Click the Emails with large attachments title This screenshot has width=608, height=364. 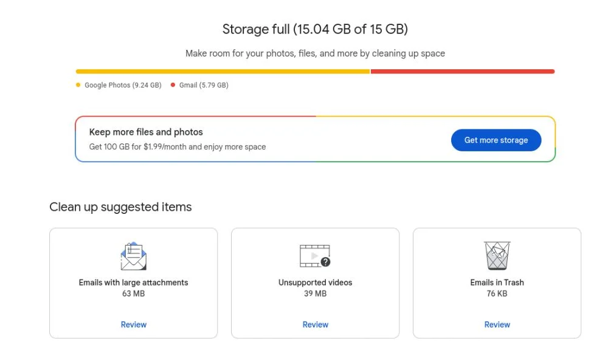click(x=133, y=283)
